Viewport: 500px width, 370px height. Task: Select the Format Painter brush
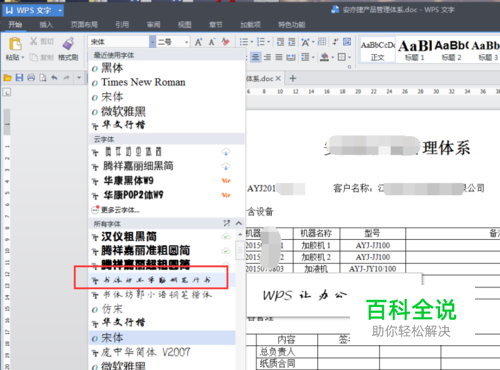pyautogui.click(x=68, y=44)
